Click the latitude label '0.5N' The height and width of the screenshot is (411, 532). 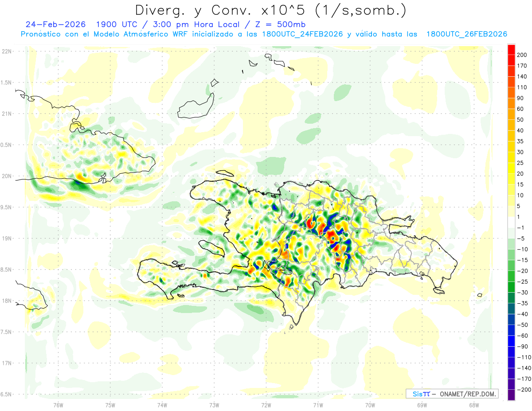[x=6, y=145]
